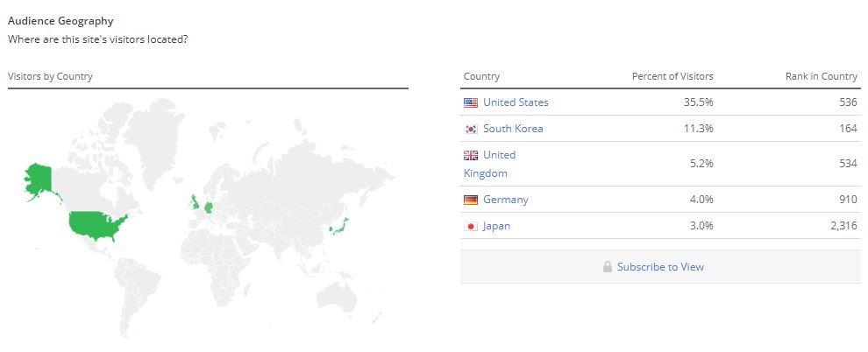Click the Japan flag icon

(471, 226)
